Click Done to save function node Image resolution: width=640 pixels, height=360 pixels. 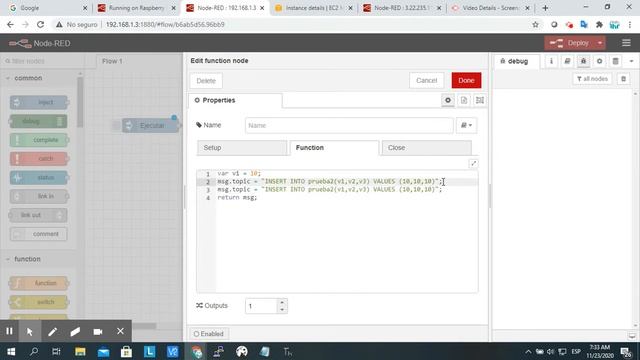[466, 80]
